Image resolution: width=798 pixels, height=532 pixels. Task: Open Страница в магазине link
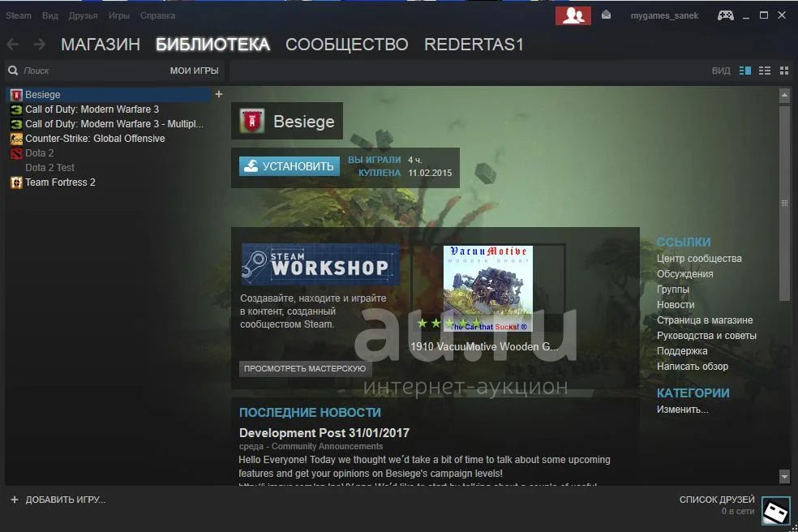tap(705, 320)
